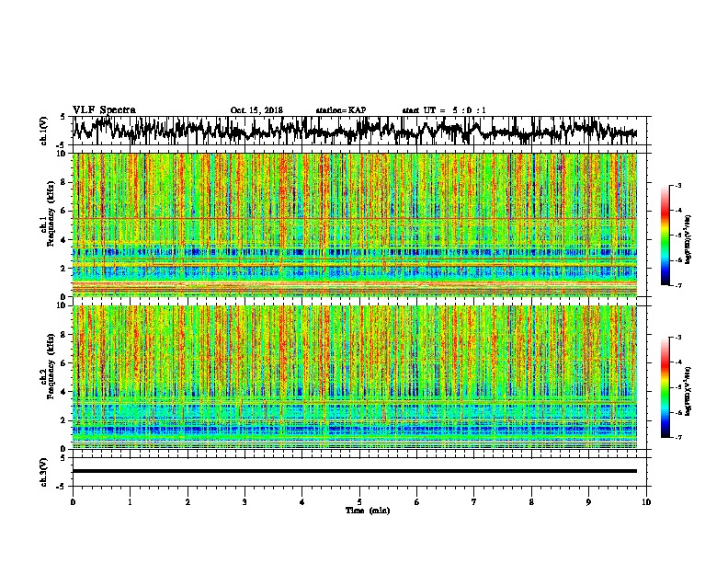728x563 pixels.
Task: Click the "ch.3(V)" axis label
Action: point(43,472)
